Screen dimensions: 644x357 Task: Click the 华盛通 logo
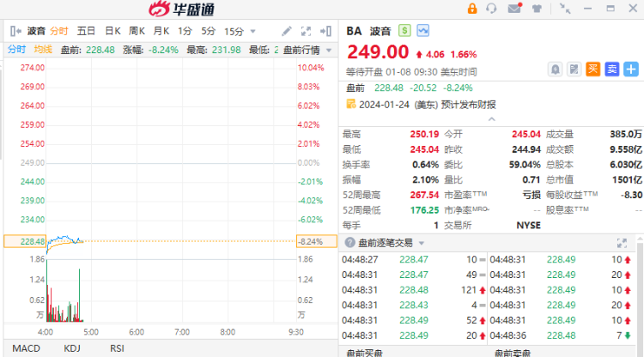pyautogui.click(x=181, y=9)
